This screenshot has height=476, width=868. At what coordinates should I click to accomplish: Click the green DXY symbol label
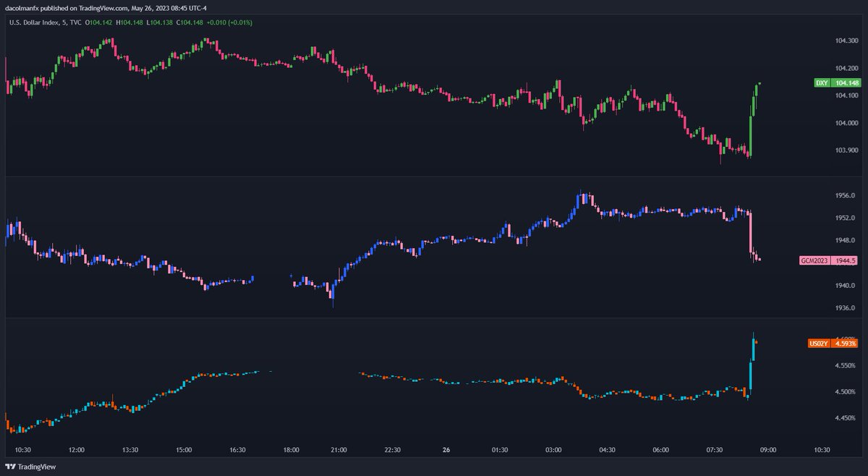pos(822,83)
